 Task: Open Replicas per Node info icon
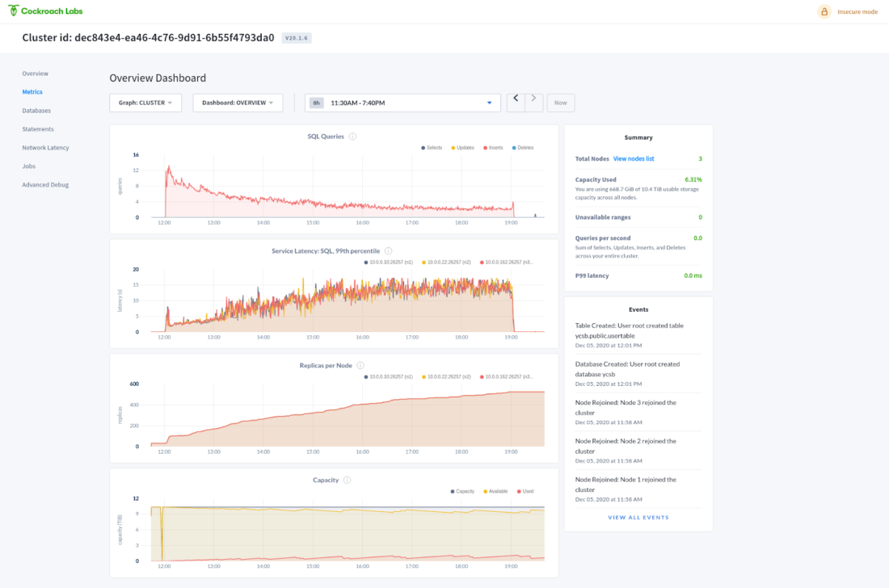click(360, 365)
